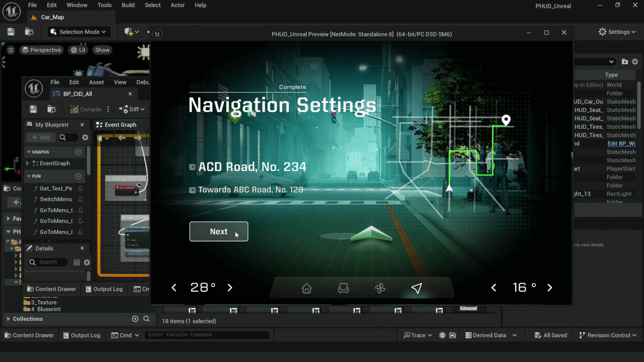Switch to the Event Graph tab
This screenshot has width=644, height=362.
coord(120,124)
